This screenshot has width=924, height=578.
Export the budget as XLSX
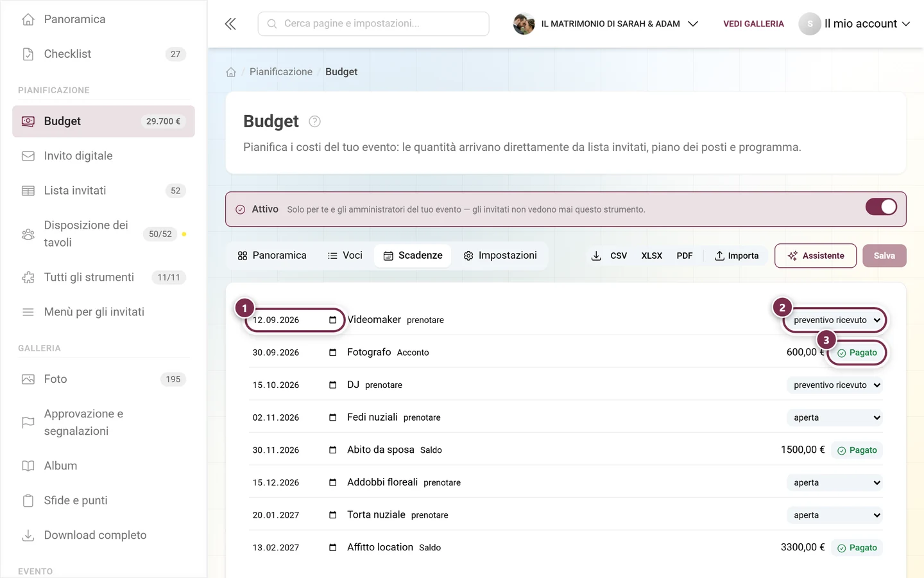pyautogui.click(x=651, y=256)
